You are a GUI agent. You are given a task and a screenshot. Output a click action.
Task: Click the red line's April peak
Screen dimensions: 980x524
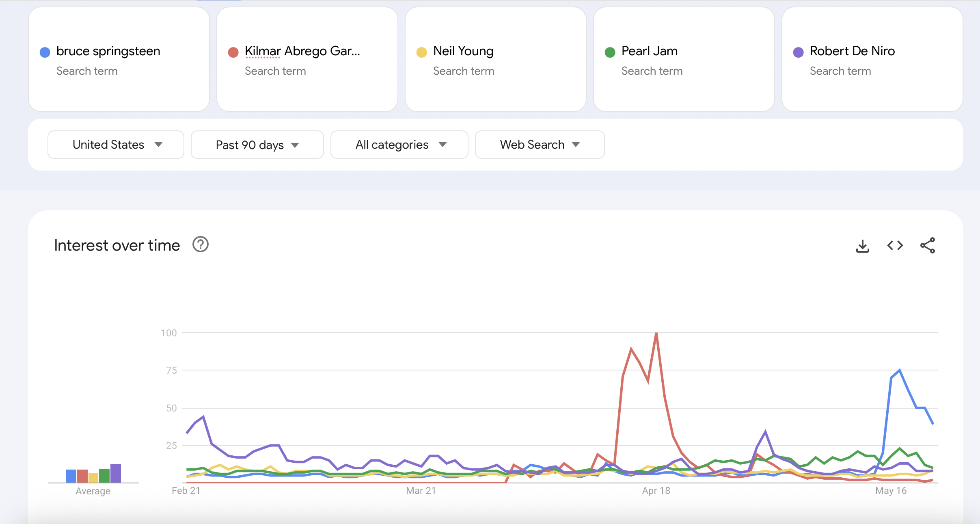click(x=657, y=333)
